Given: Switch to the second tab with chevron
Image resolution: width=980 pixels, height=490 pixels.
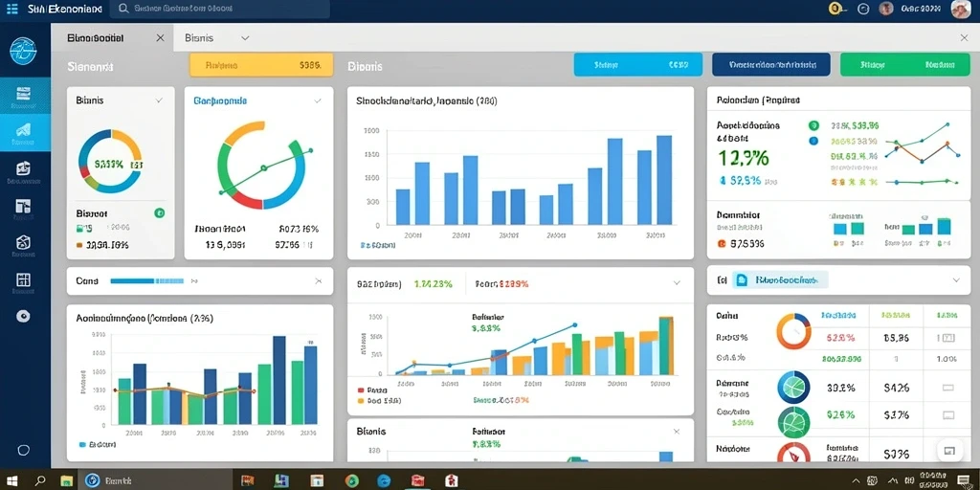Looking at the screenshot, I should [x=217, y=38].
